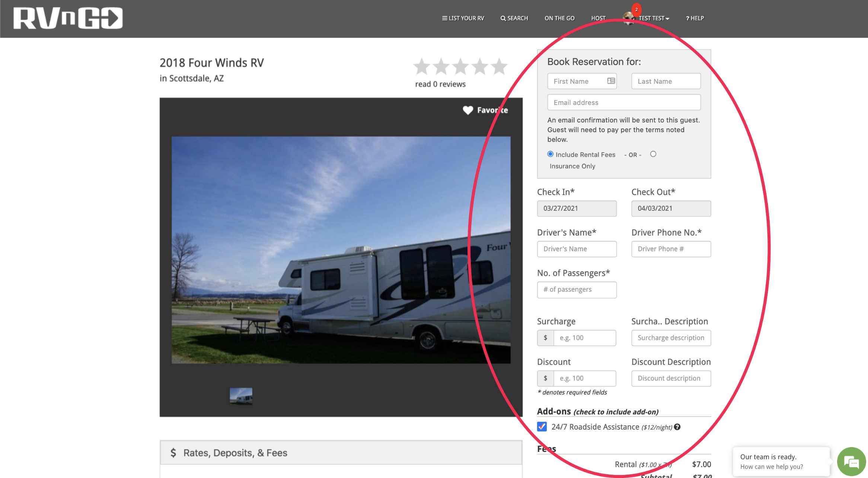868x478 pixels.
Task: Open the live chat bubble
Action: pyautogui.click(x=852, y=461)
